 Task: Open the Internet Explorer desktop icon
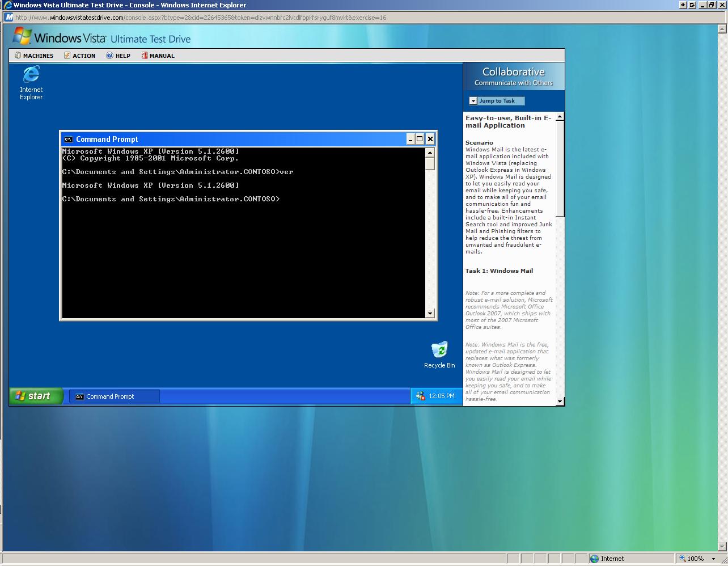(x=31, y=82)
